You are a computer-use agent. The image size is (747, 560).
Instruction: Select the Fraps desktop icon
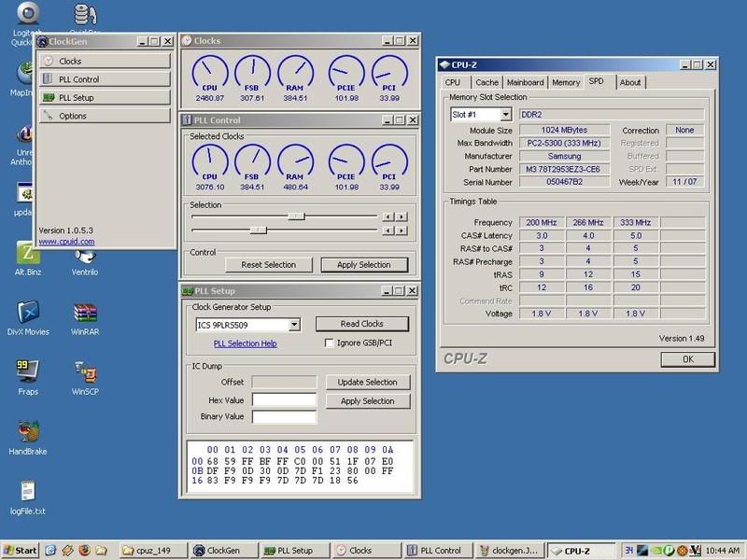click(28, 378)
